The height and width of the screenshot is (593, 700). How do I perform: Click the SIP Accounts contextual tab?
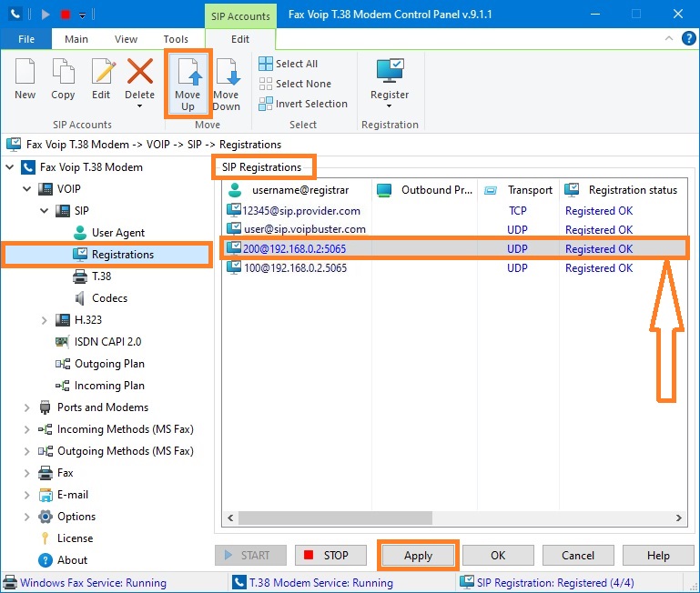pos(240,16)
